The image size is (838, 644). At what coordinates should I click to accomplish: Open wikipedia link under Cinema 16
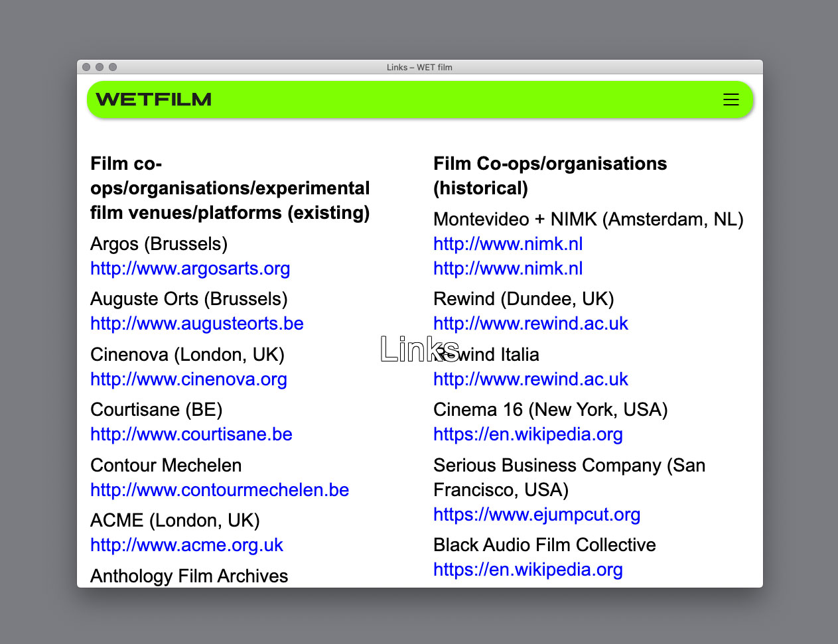(x=528, y=434)
